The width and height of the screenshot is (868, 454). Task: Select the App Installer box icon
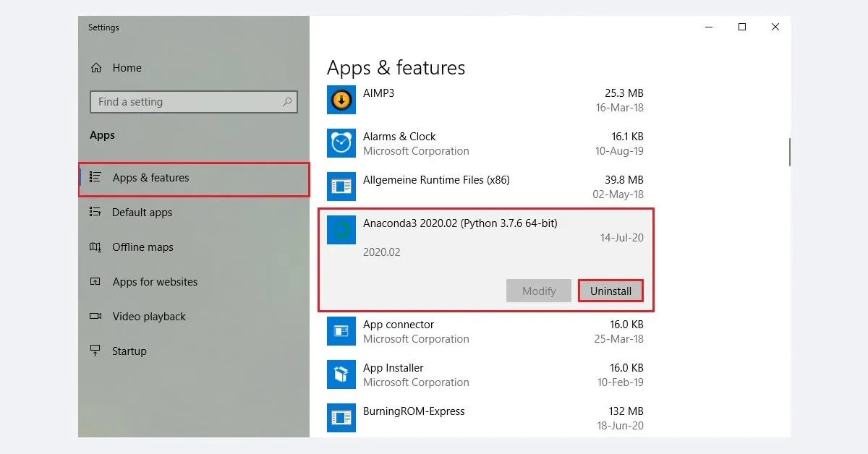[x=341, y=374]
